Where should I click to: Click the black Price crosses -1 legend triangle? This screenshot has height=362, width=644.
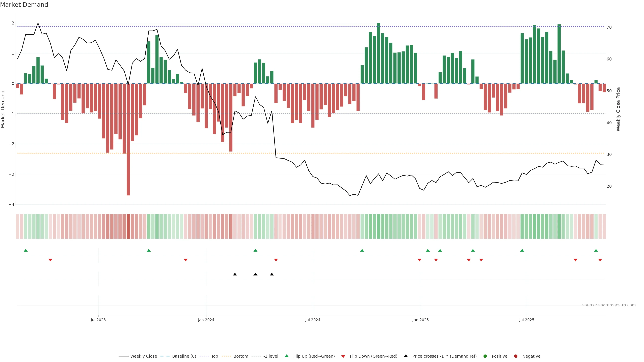[406, 356]
